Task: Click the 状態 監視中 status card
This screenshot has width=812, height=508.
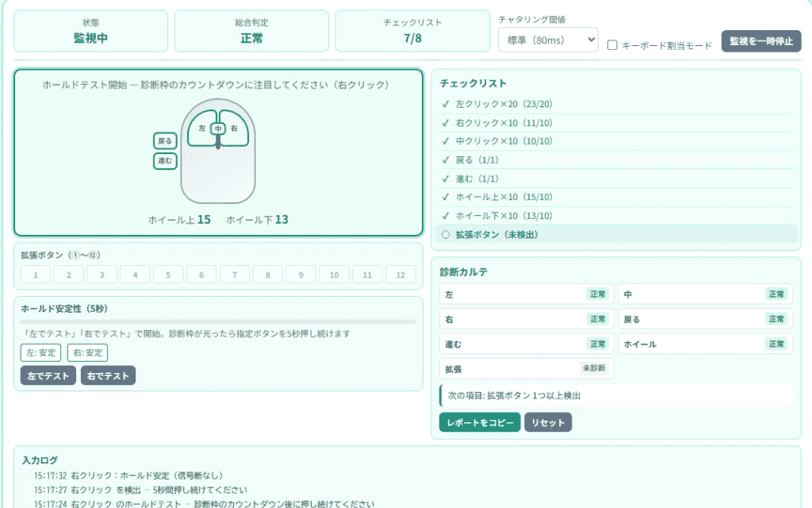Action: [90, 31]
